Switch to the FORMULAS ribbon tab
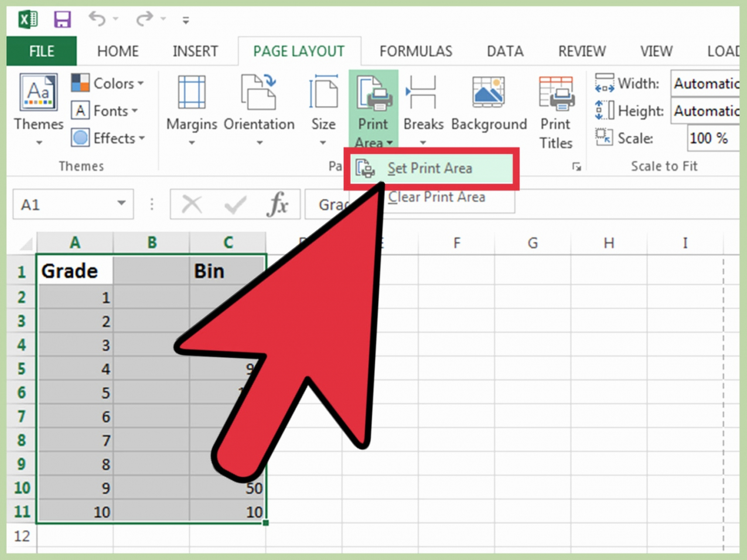Viewport: 747px width, 560px height. coord(415,51)
